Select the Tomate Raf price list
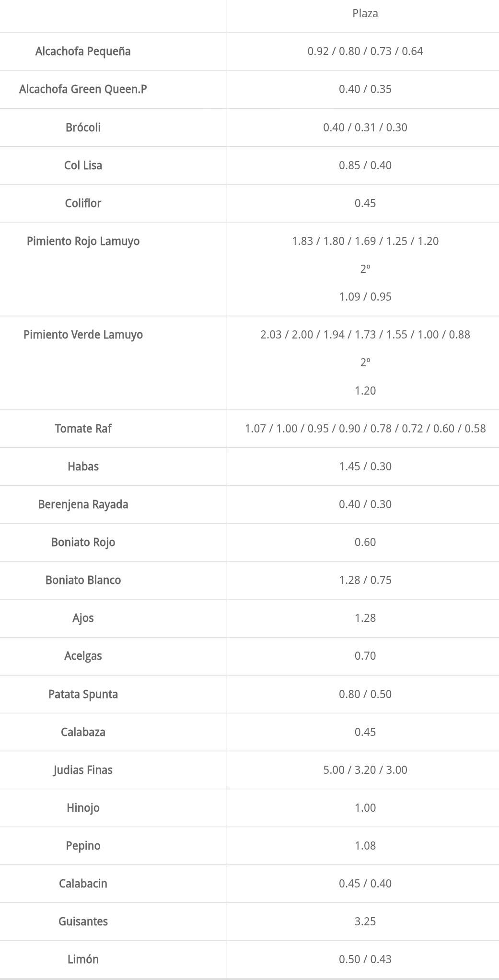499x980 pixels. pos(365,428)
